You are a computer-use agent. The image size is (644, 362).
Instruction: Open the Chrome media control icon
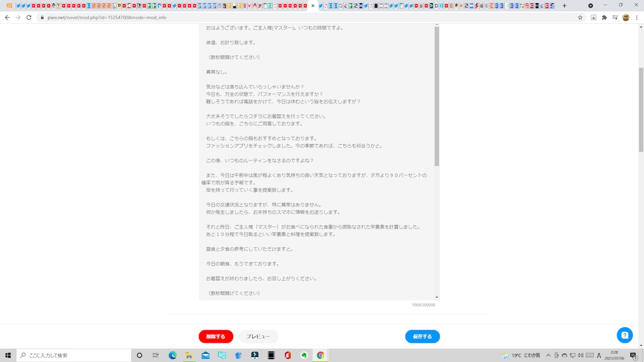615,17
